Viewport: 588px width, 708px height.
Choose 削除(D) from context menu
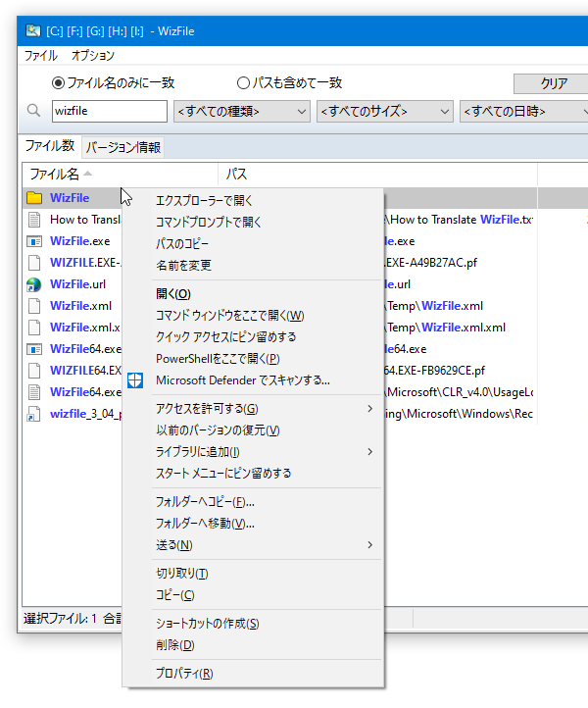pyautogui.click(x=253, y=645)
